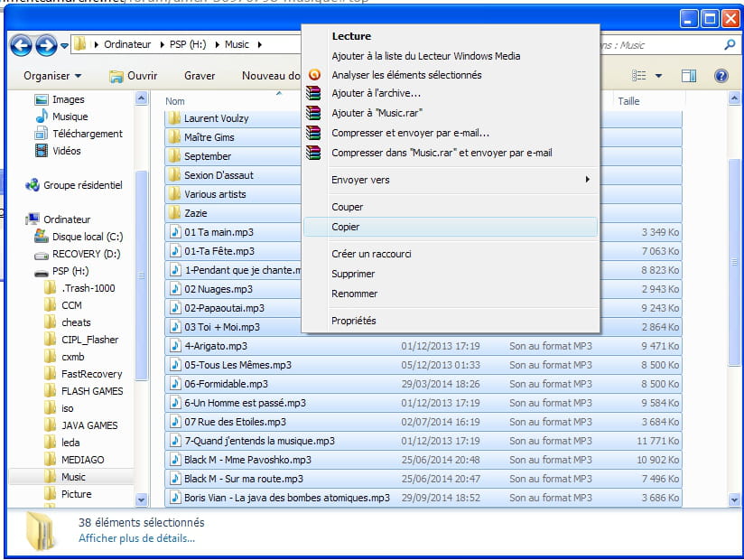This screenshot has width=744, height=560.
Task: Click the Laurent Voulzy folder icon
Action: coord(174,117)
